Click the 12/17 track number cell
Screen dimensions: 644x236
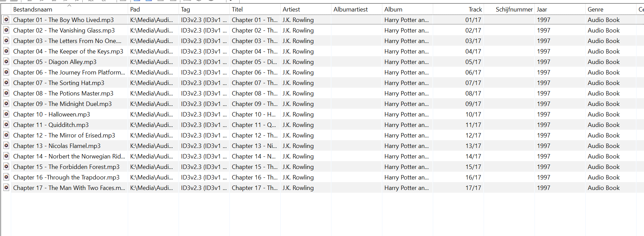click(473, 135)
